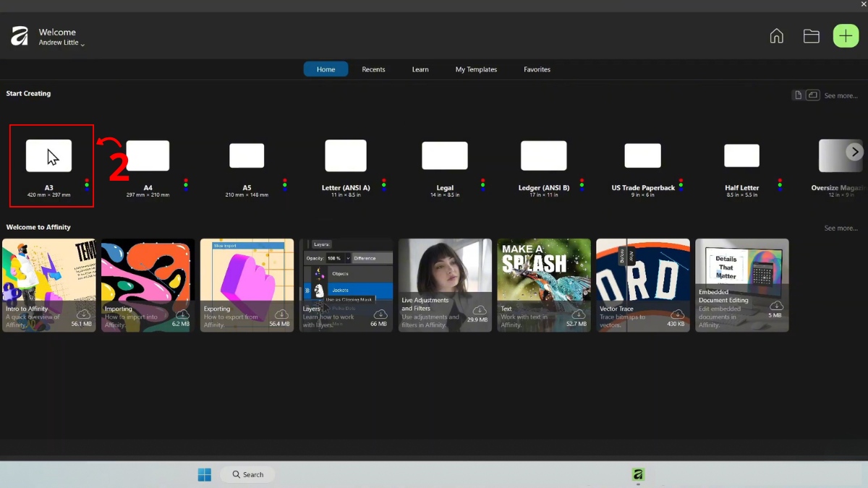Image resolution: width=868 pixels, height=488 pixels.
Task: Click the taskbar Search box
Action: [x=249, y=474]
